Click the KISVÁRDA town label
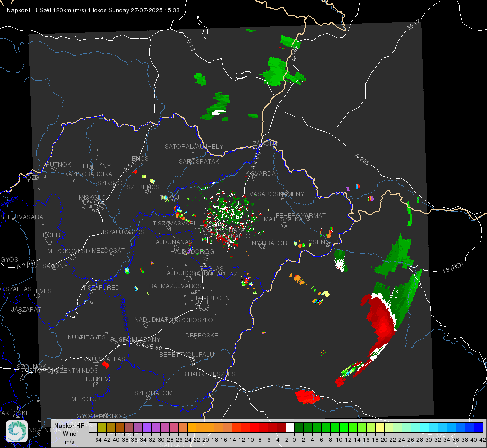The image size is (487, 448). pyautogui.click(x=260, y=174)
